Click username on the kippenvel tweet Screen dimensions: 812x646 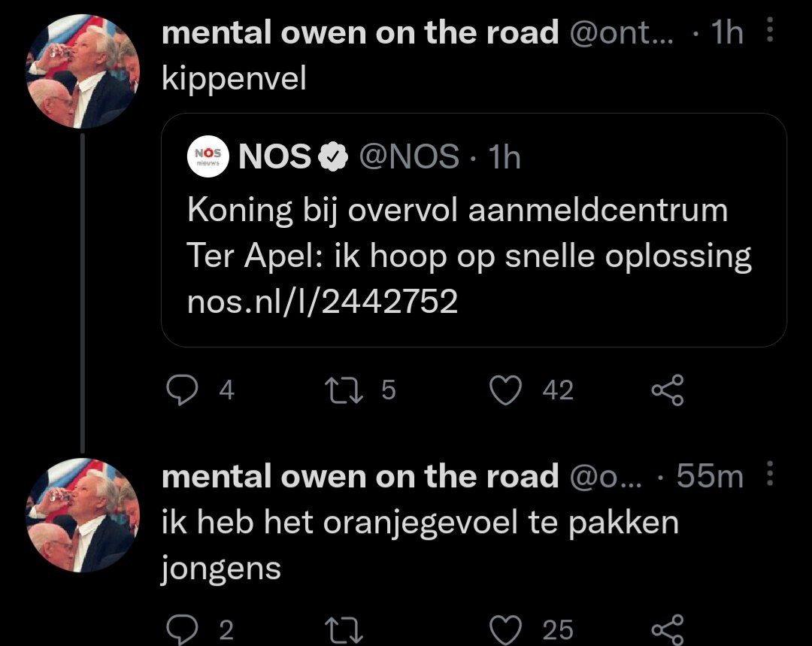[360, 32]
